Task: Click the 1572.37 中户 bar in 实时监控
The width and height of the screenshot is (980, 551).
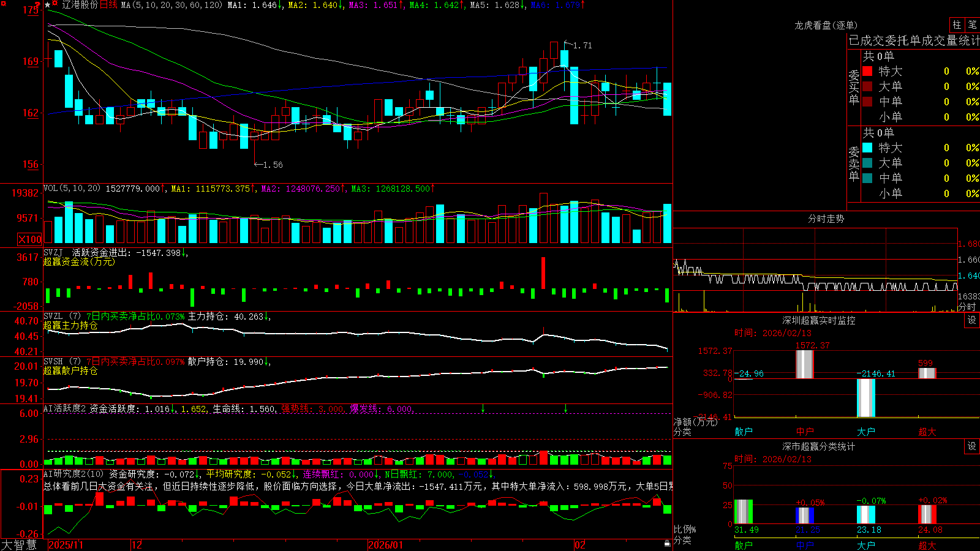Action: coord(805,364)
